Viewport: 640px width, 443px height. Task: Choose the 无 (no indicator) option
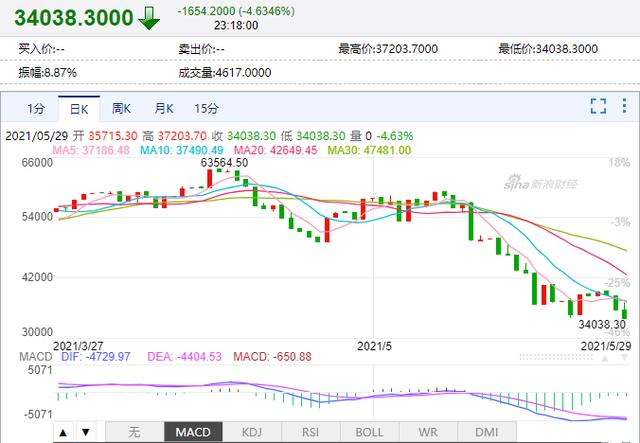135,432
